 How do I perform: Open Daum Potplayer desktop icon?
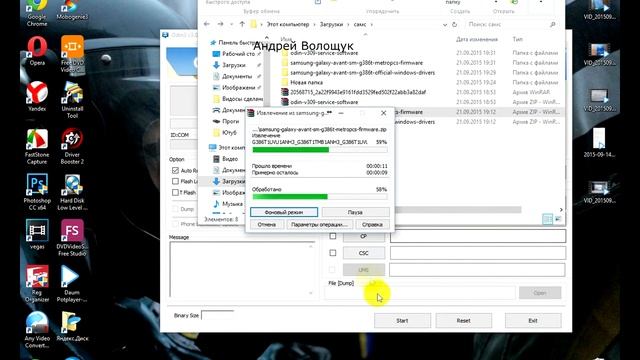[x=72, y=284]
